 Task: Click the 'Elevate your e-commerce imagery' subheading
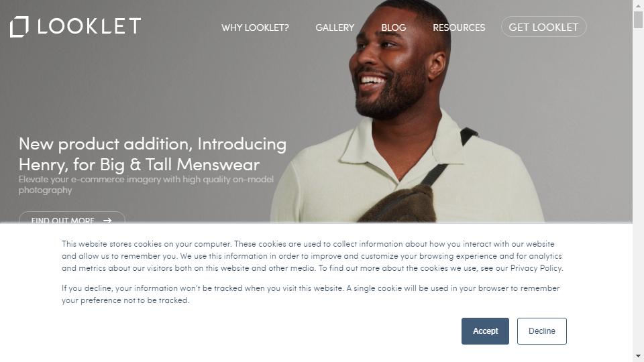point(146,185)
